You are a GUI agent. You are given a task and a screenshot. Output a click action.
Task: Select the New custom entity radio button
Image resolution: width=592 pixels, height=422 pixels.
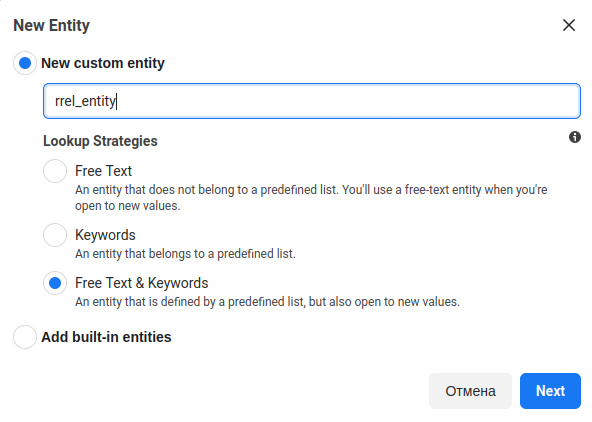(25, 63)
